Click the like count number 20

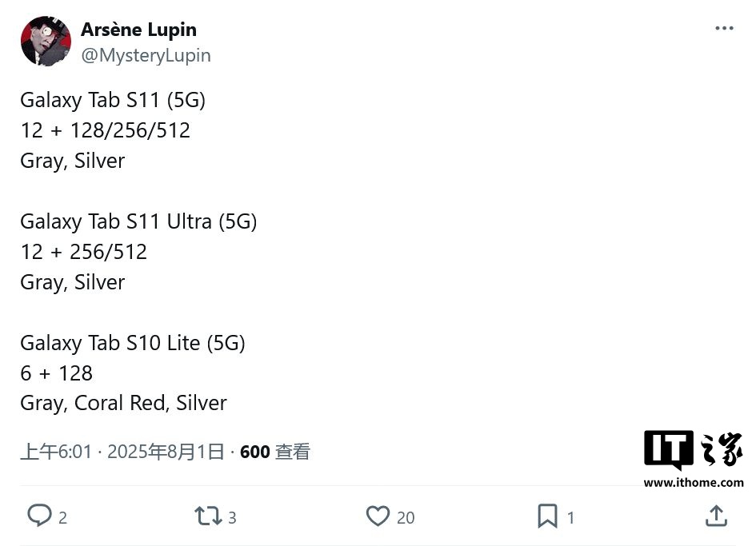tap(406, 518)
